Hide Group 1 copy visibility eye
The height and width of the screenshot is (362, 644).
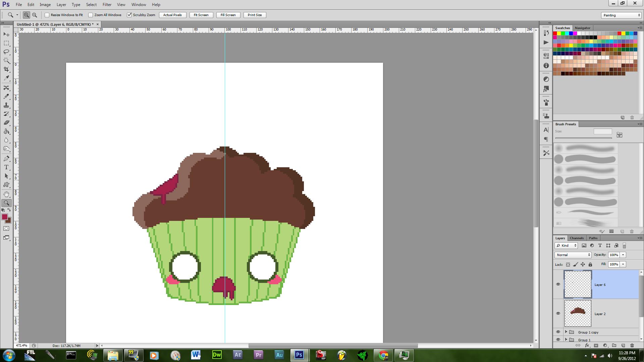point(558,332)
